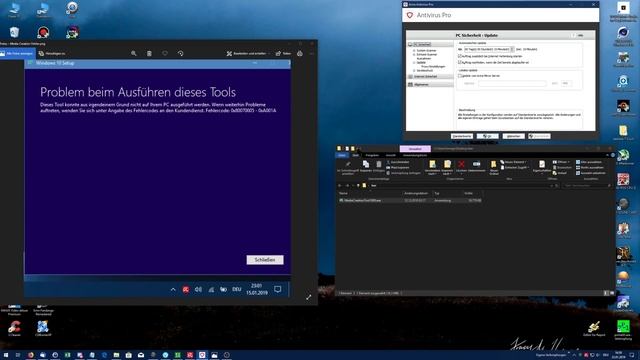Click Abbrechen button in Antivirus Pro
The width and height of the screenshot is (640, 360).
coord(513,136)
